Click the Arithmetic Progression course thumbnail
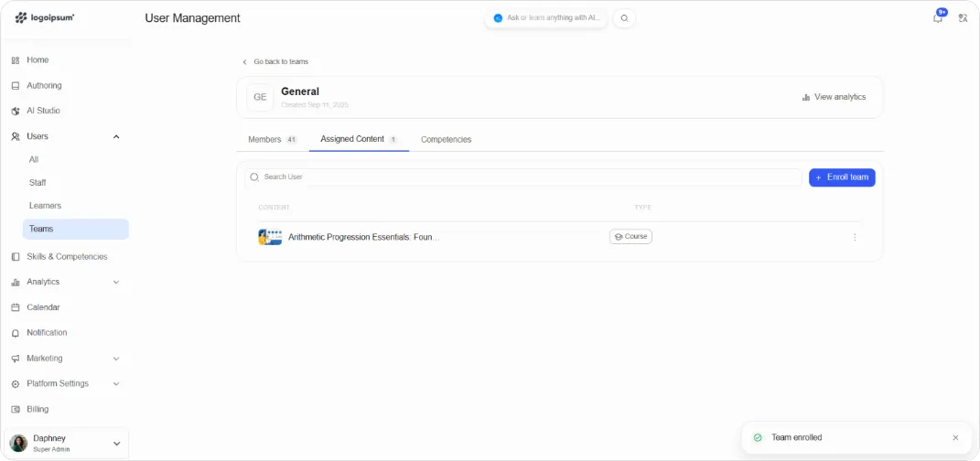The width and height of the screenshot is (980, 461). pyautogui.click(x=270, y=238)
